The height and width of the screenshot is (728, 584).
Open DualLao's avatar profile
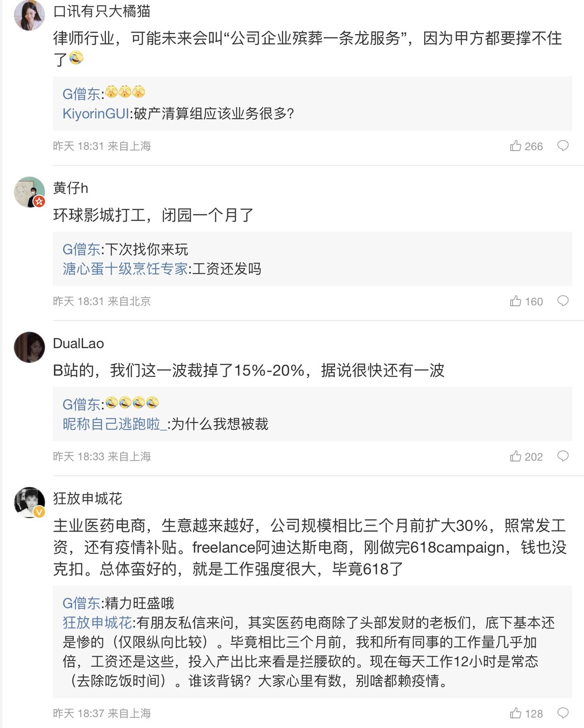[29, 347]
